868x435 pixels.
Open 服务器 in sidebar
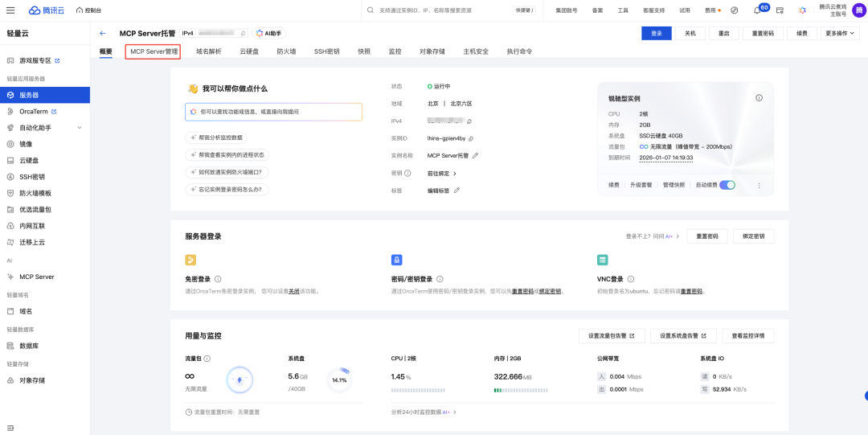point(45,96)
